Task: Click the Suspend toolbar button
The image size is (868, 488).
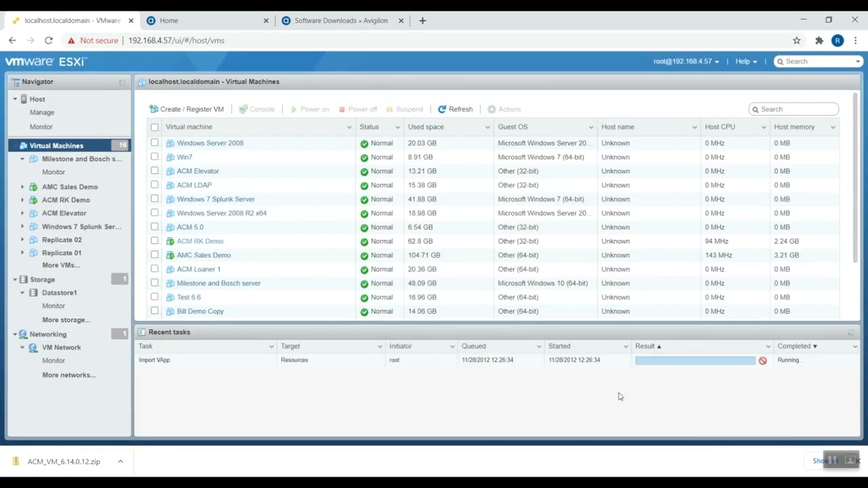Action: pos(404,109)
